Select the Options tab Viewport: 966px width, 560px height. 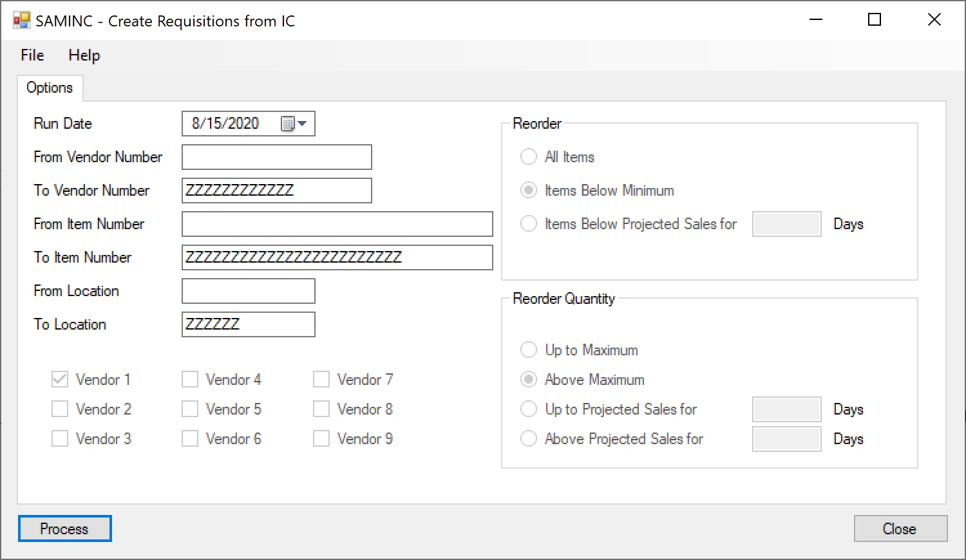[50, 88]
